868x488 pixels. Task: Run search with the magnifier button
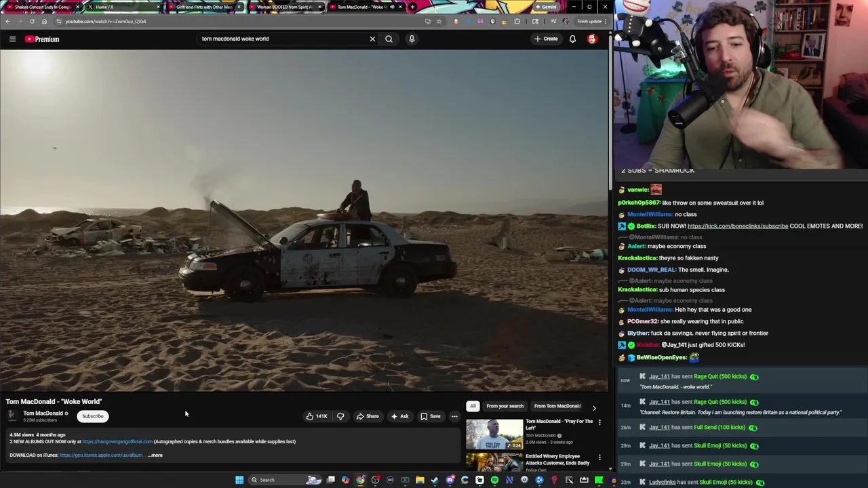(389, 39)
